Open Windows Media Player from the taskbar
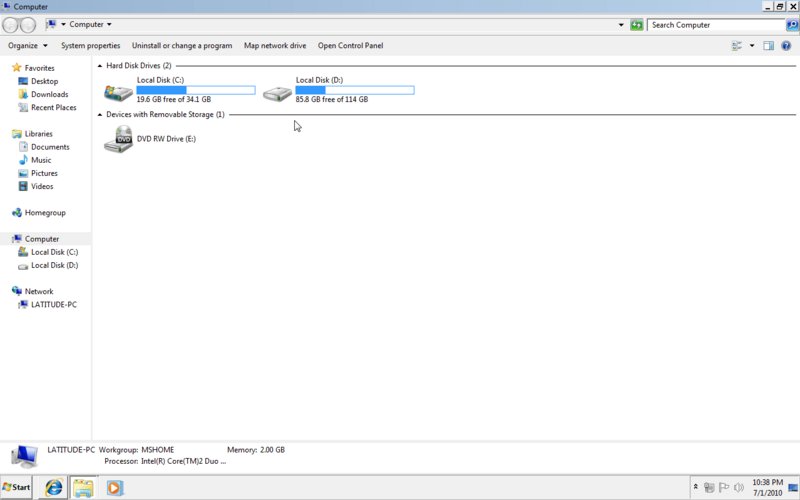This screenshot has height=500, width=800. point(114,488)
